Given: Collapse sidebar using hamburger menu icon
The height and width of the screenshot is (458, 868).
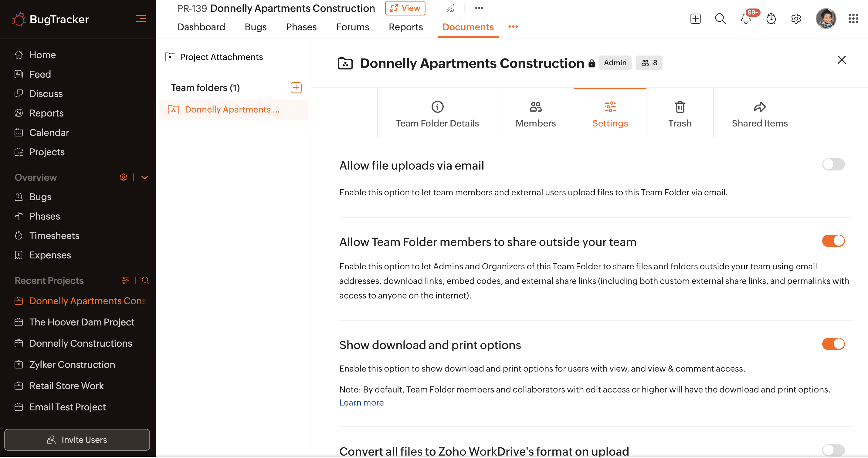Looking at the screenshot, I should point(141,19).
